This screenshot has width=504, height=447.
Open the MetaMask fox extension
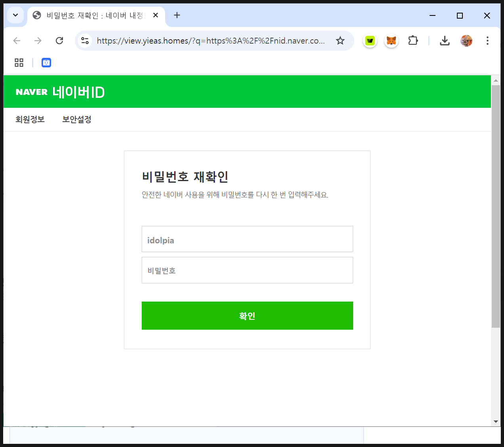click(391, 40)
